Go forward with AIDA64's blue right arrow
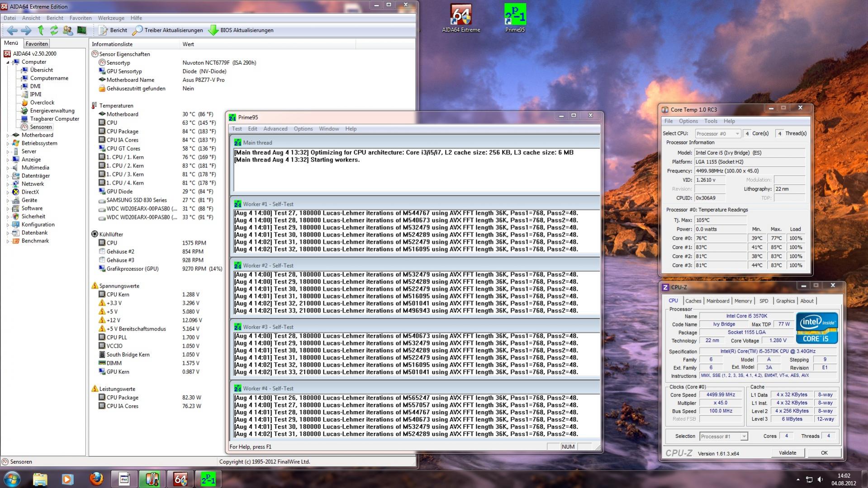The width and height of the screenshot is (868, 488). click(x=26, y=30)
